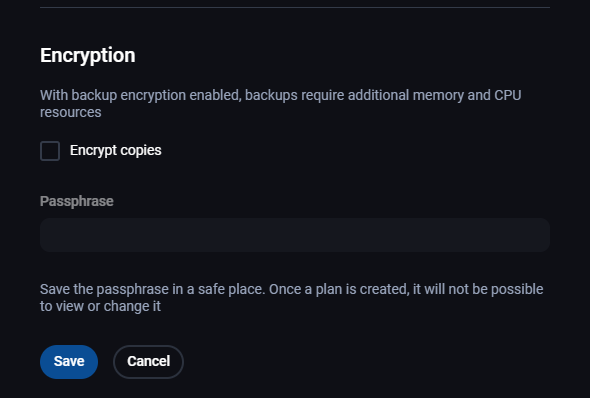Enable the Encrypt copies checkbox
Image resolution: width=590 pixels, height=398 pixels.
tap(50, 151)
